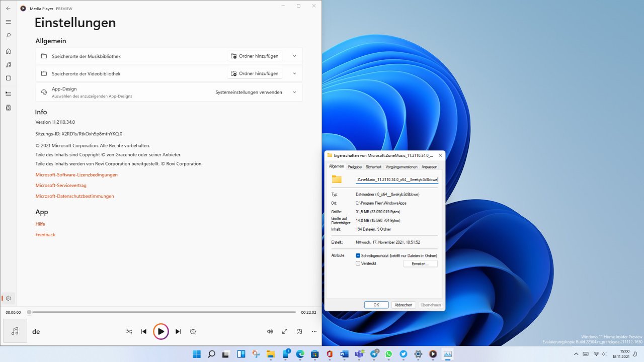This screenshot has height=362, width=644.
Task: Skip to the next track
Action: point(178,331)
